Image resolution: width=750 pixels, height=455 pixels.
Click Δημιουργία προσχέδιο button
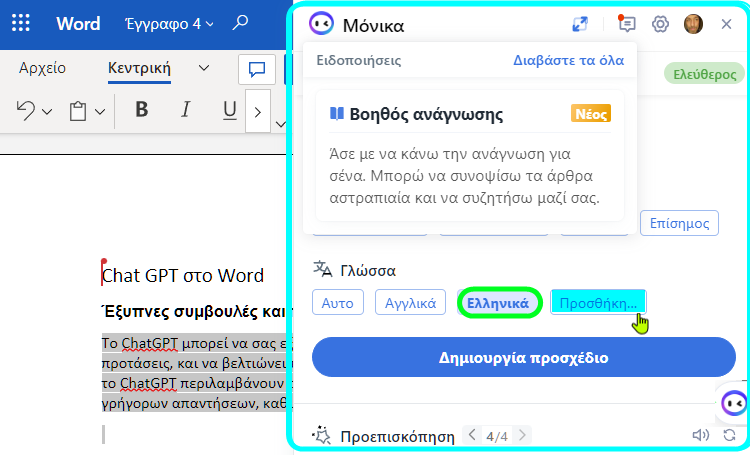click(524, 357)
